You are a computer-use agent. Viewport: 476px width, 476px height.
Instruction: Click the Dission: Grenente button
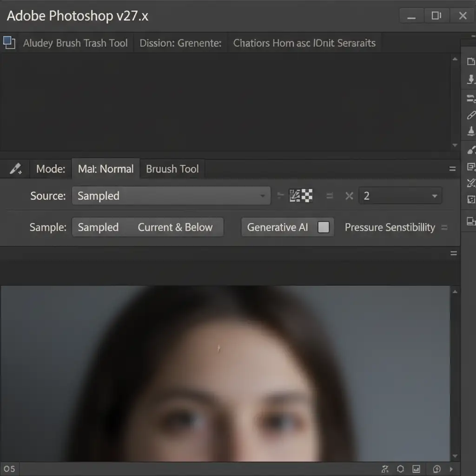pos(180,43)
